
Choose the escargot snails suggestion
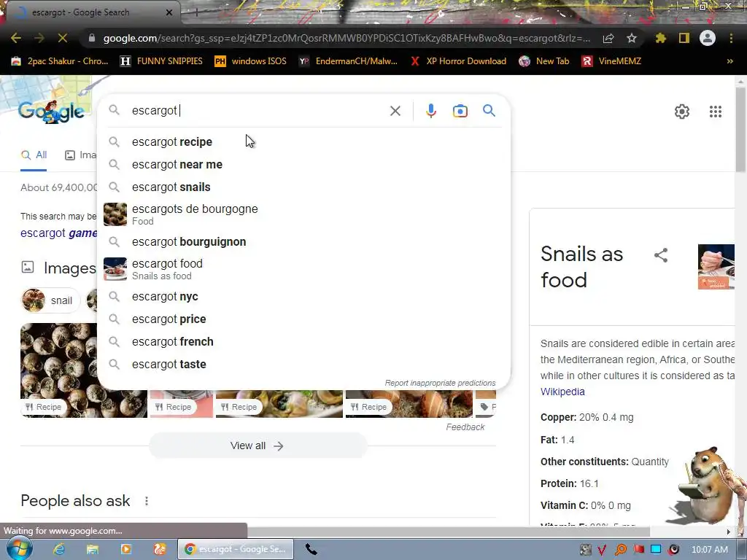pyautogui.click(x=304, y=187)
